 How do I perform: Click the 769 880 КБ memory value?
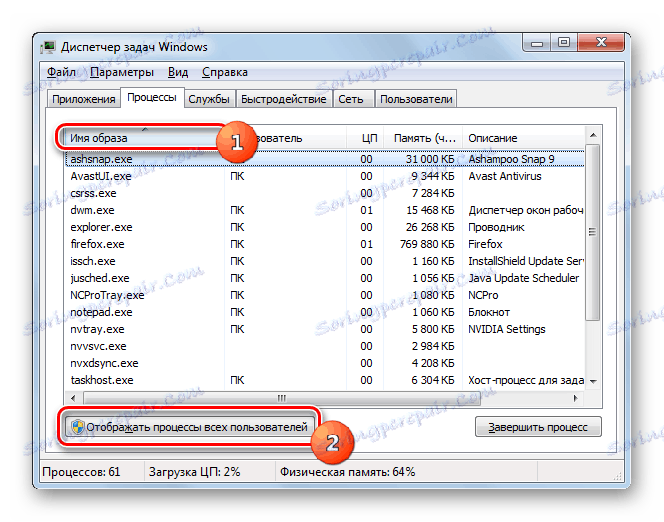point(427,244)
